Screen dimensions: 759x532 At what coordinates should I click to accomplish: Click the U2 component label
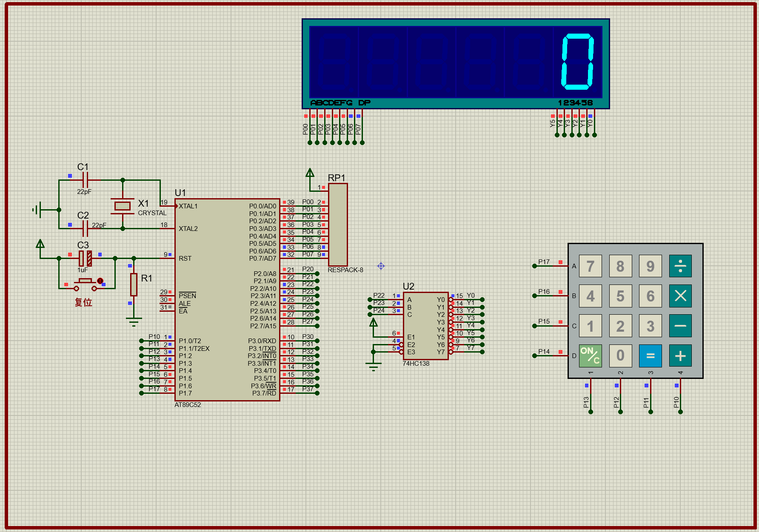click(408, 286)
